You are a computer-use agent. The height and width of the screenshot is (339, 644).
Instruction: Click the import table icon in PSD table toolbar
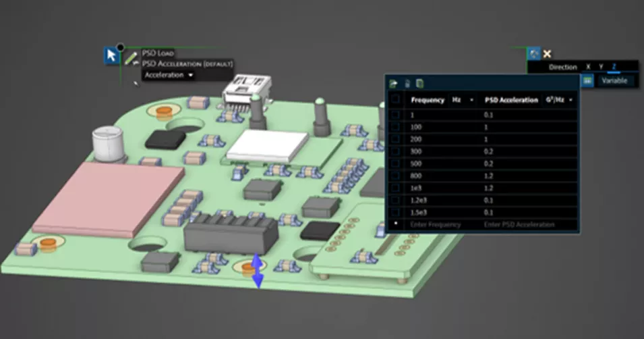tap(393, 84)
